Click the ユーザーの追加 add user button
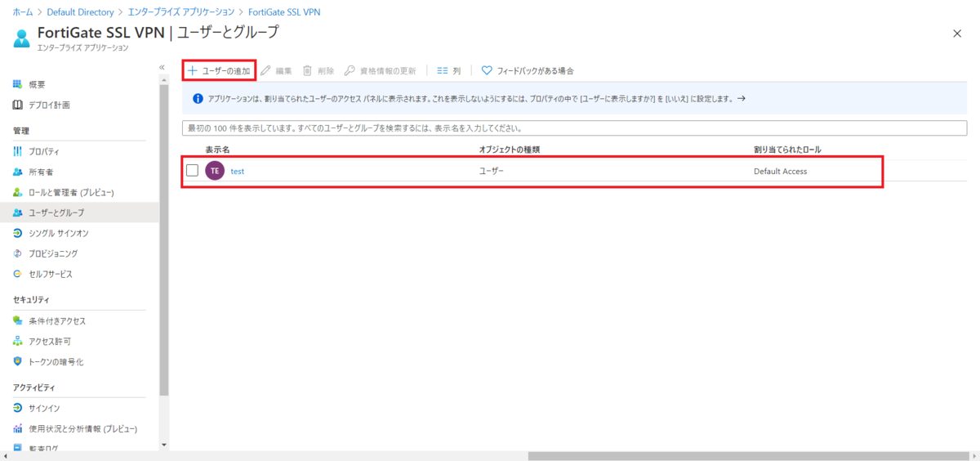This screenshot has height=461, width=980. [219, 71]
